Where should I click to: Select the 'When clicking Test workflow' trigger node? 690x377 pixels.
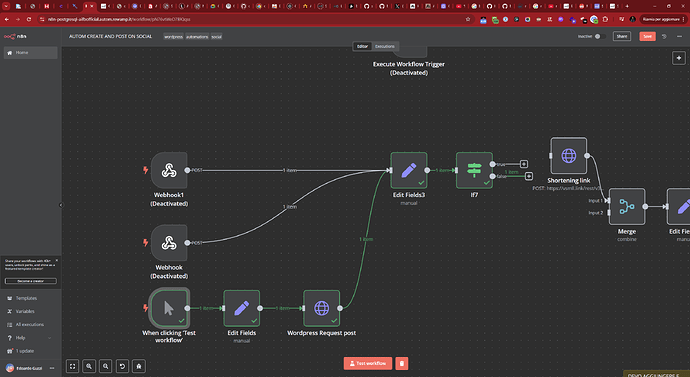169,308
